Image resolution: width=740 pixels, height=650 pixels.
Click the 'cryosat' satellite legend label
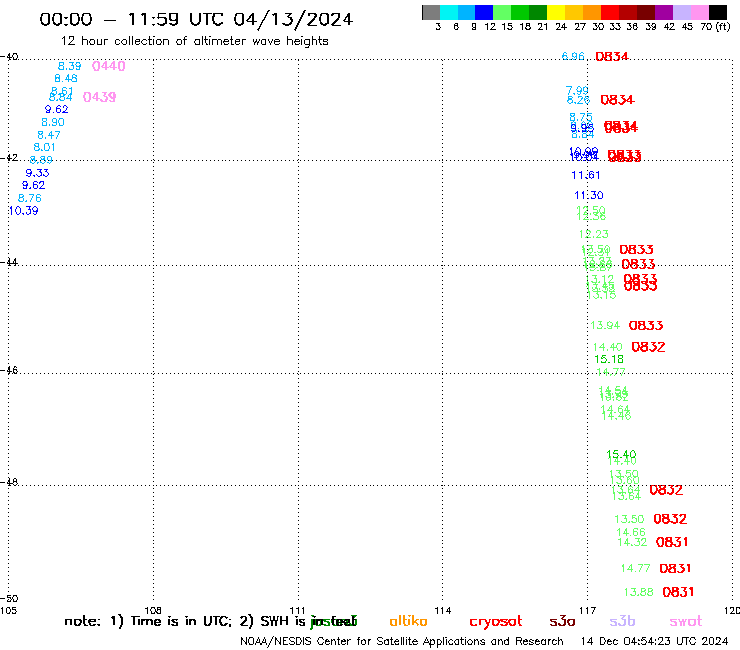[496, 621]
